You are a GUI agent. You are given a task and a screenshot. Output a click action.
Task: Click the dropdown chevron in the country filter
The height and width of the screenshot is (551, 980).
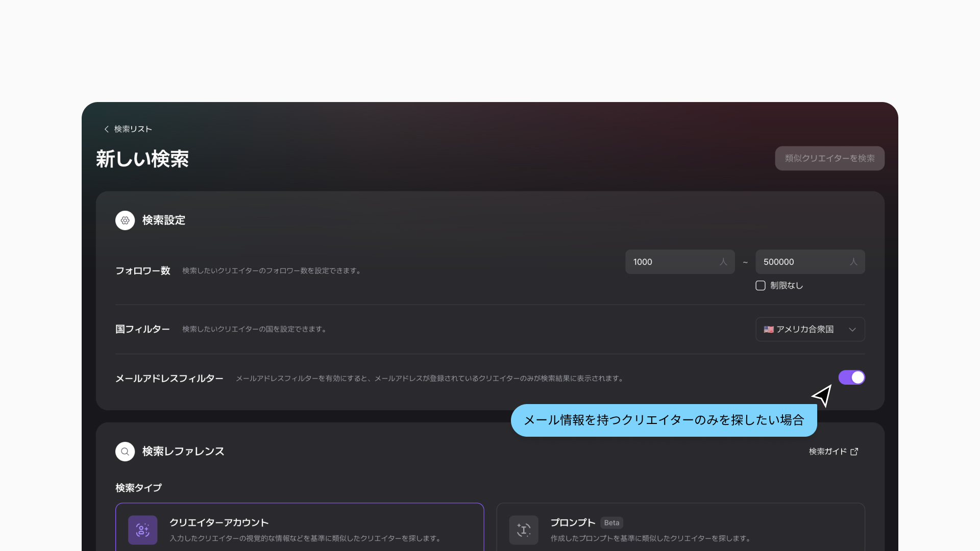click(x=852, y=330)
